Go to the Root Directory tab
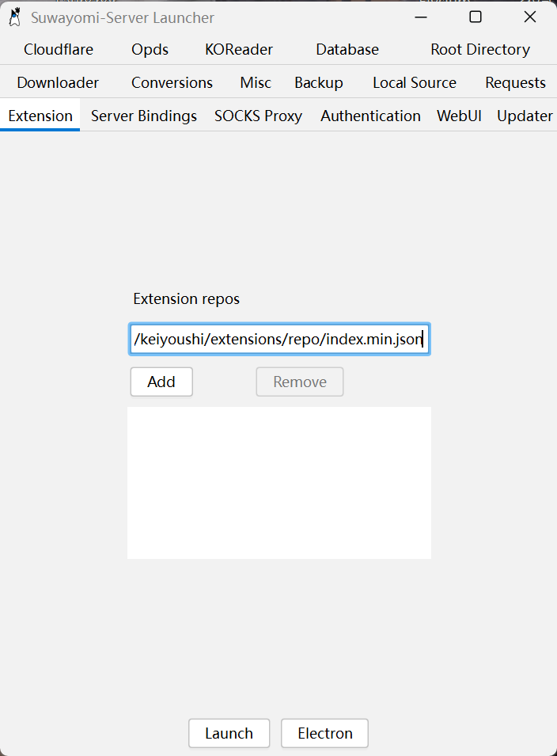The image size is (557, 756). [x=480, y=49]
